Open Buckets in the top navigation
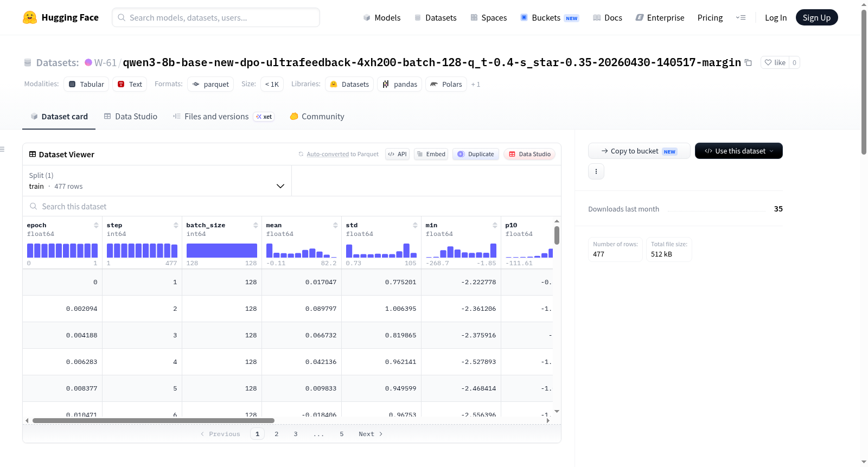The height and width of the screenshot is (467, 868). click(x=550, y=17)
